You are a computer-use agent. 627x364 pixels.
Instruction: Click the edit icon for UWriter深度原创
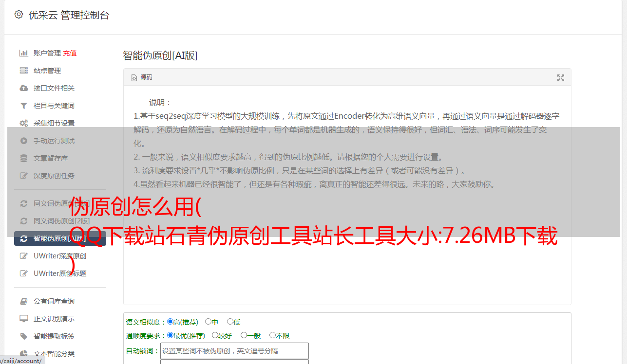click(23, 256)
